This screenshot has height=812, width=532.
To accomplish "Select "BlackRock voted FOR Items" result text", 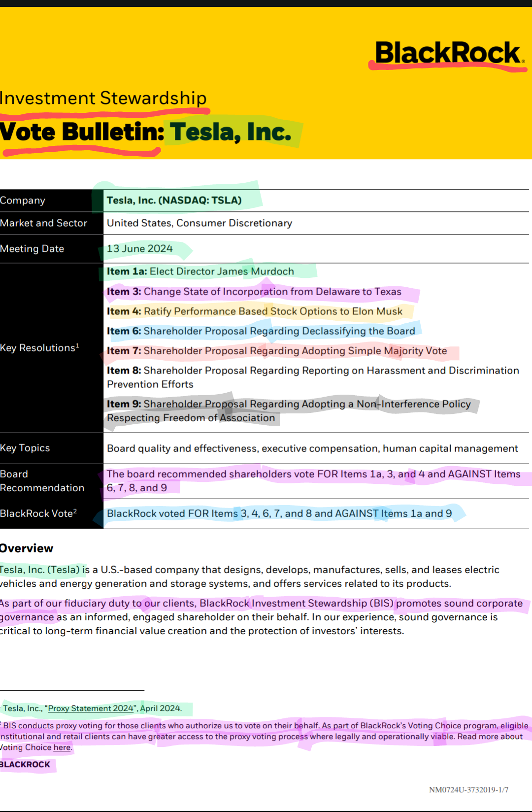I will point(279,513).
